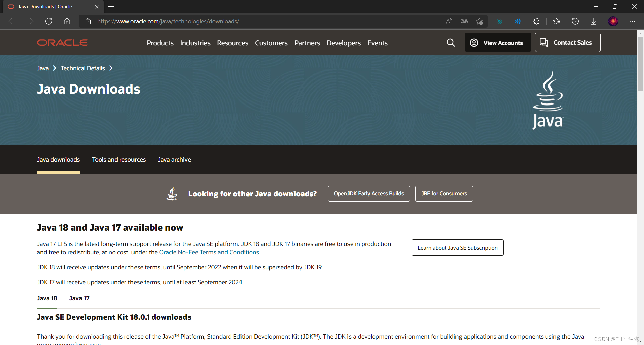This screenshot has width=644, height=345.
Task: Switch to the Java 18 tab
Action: coord(47,298)
